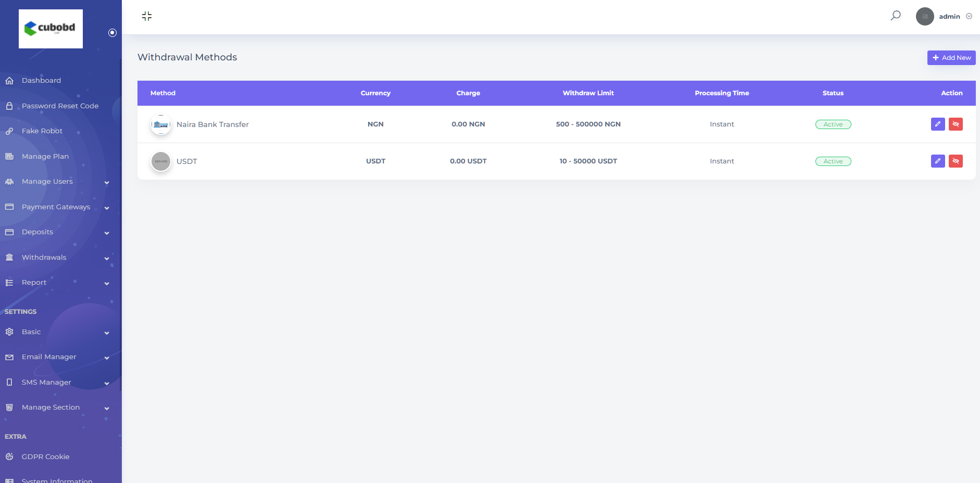
Task: Edit the USDT withdrawal method
Action: [937, 161]
